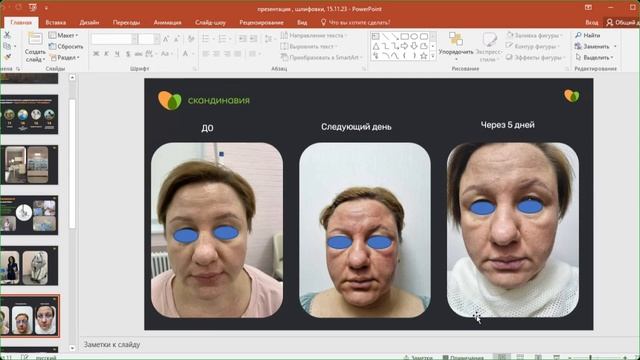Expand the shapes gallery with More arrow
This screenshot has width=640, height=360.
point(433,56)
